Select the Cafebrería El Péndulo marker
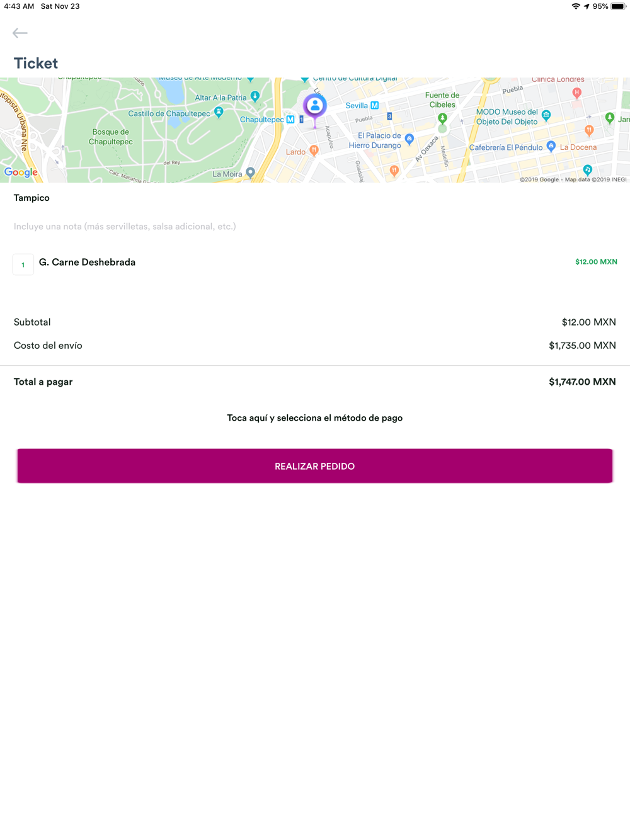The image size is (630, 840). [x=551, y=146]
